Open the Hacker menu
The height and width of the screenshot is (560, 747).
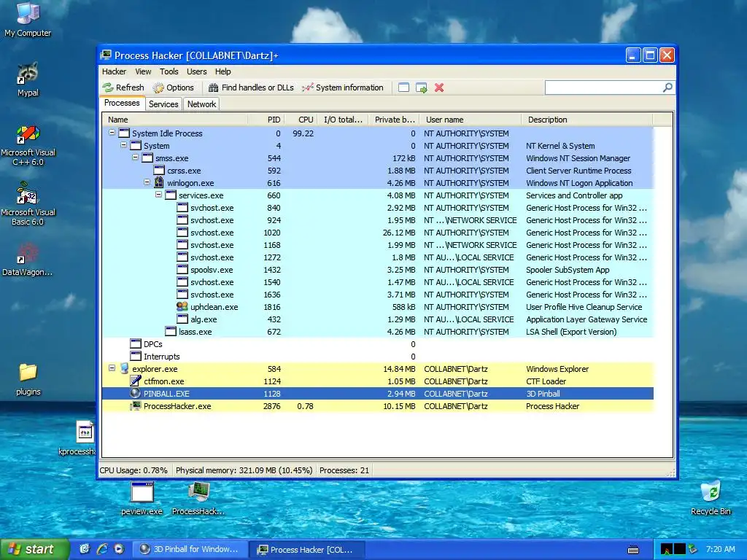[114, 71]
